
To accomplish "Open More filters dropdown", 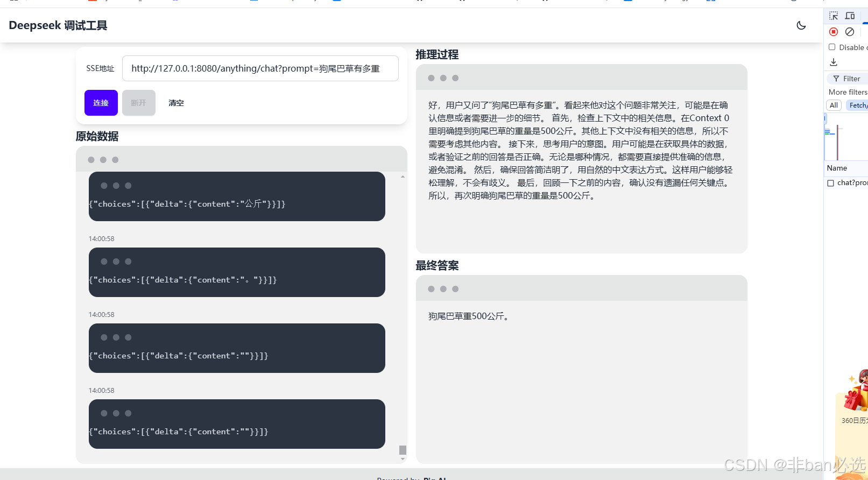I will (x=848, y=92).
